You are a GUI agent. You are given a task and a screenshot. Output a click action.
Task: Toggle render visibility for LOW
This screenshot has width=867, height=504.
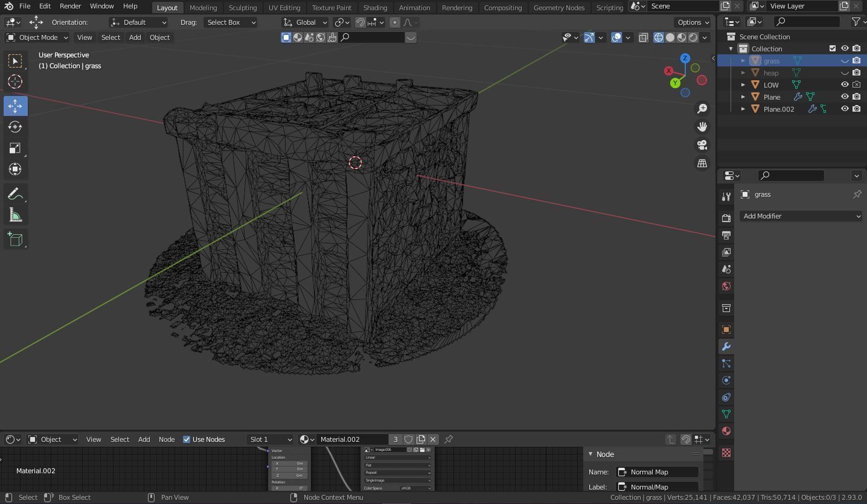click(856, 85)
